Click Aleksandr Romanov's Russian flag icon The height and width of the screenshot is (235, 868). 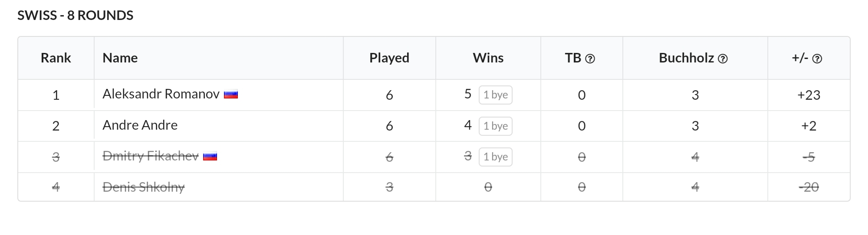pyautogui.click(x=231, y=95)
